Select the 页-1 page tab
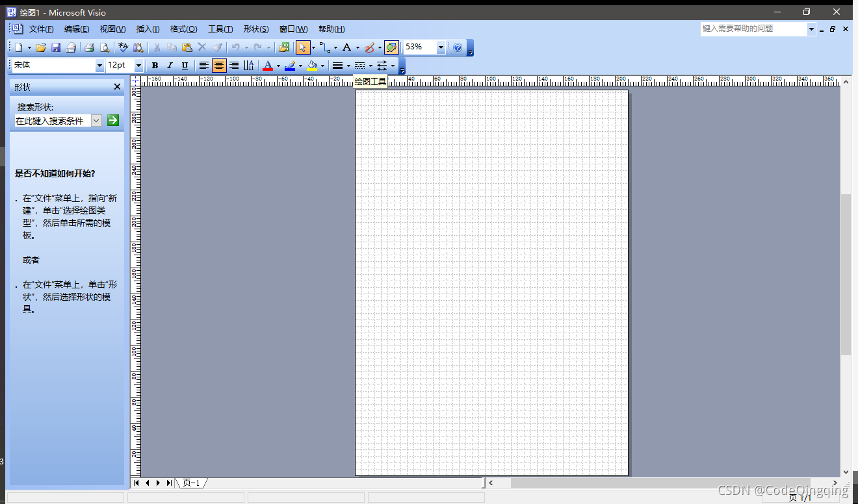The height and width of the screenshot is (504, 858). click(192, 483)
